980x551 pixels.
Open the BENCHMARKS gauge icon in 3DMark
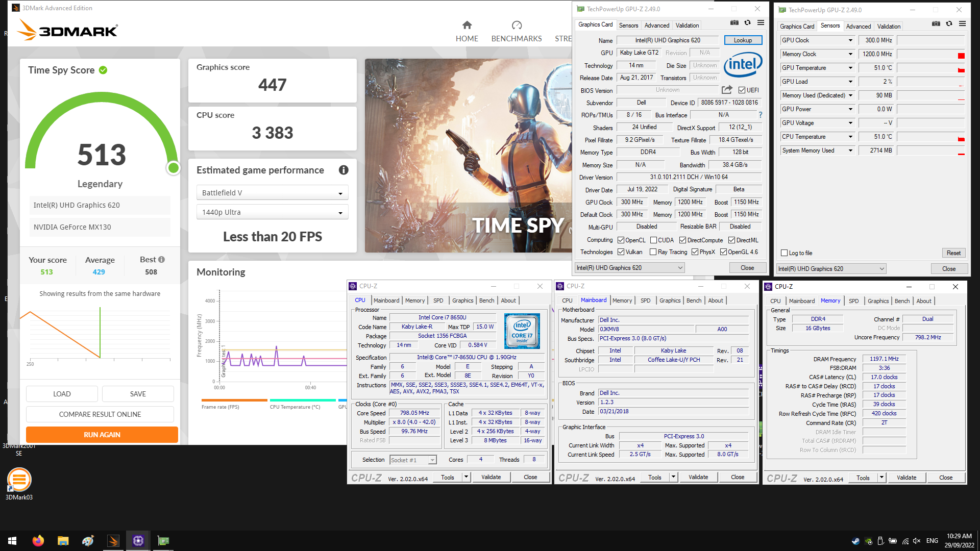(x=517, y=25)
